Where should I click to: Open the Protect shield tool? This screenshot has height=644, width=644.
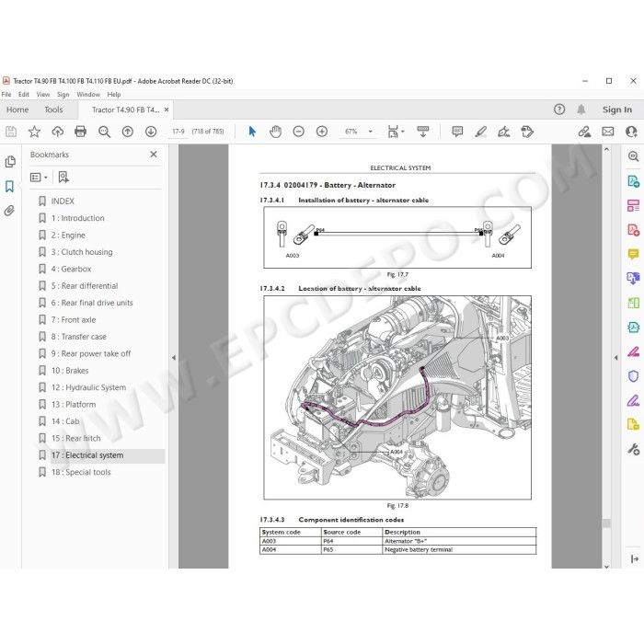(633, 376)
